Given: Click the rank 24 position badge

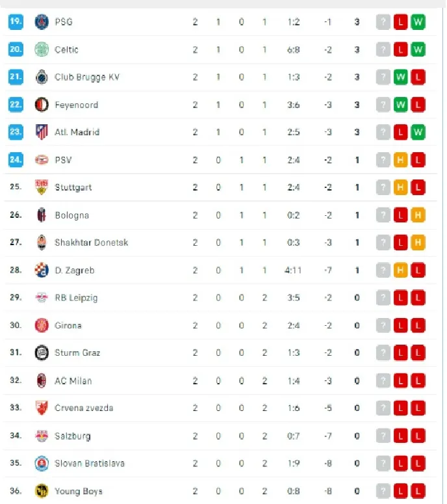Looking at the screenshot, I should (x=16, y=160).
